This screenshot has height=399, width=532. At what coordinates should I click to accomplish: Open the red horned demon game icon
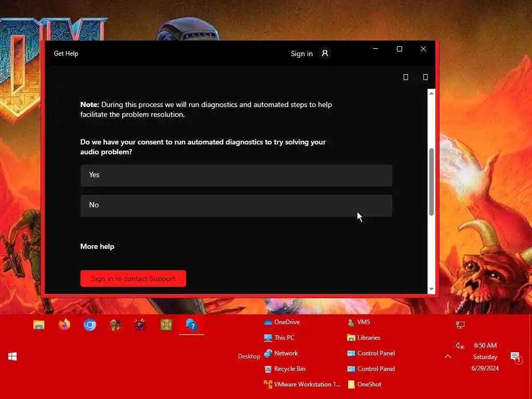coord(140,325)
